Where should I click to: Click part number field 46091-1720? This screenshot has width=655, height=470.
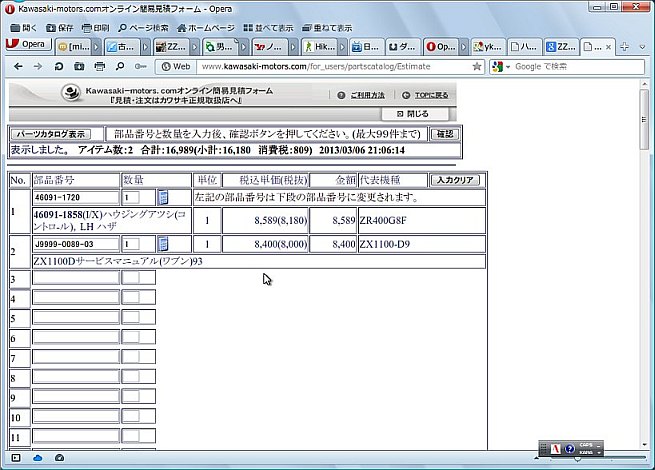click(76, 197)
